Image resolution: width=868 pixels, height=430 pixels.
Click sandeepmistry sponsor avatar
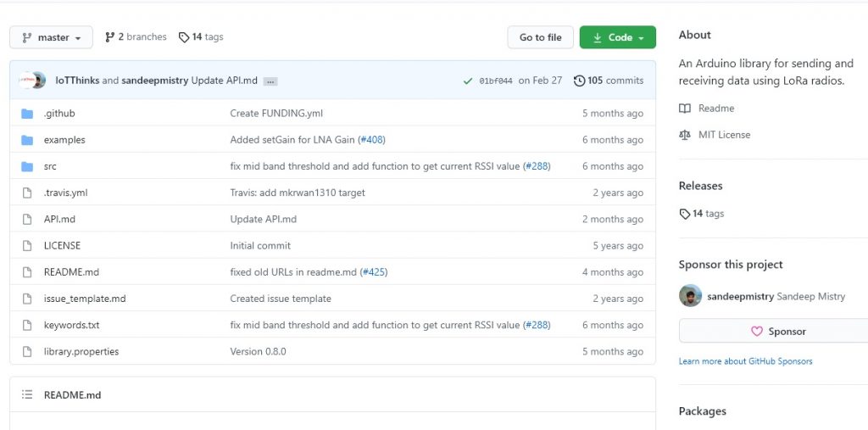[x=690, y=296]
